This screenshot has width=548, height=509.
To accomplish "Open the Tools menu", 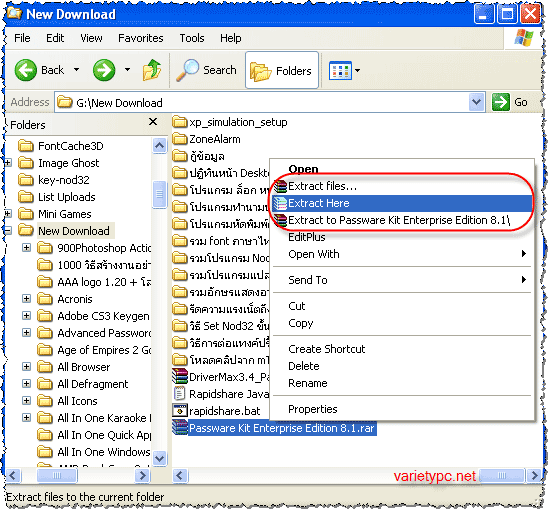I will [x=192, y=38].
